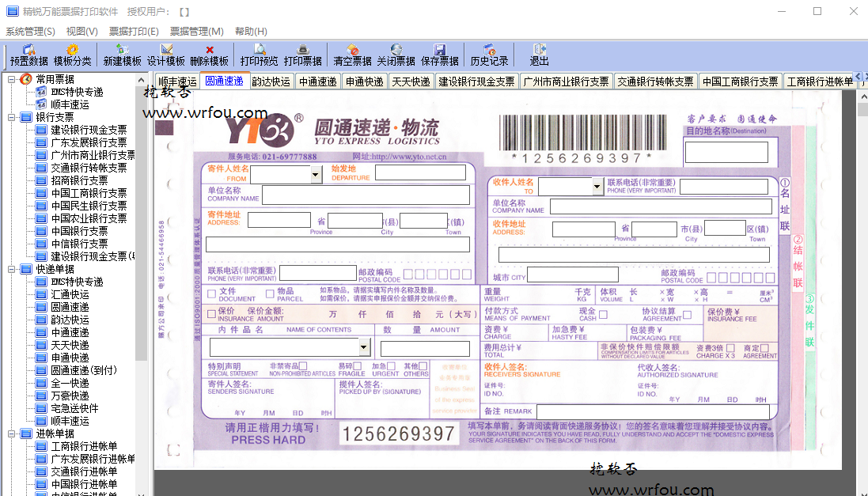Open 汇通快运 in tree
This screenshot has height=496, width=868.
[70, 294]
